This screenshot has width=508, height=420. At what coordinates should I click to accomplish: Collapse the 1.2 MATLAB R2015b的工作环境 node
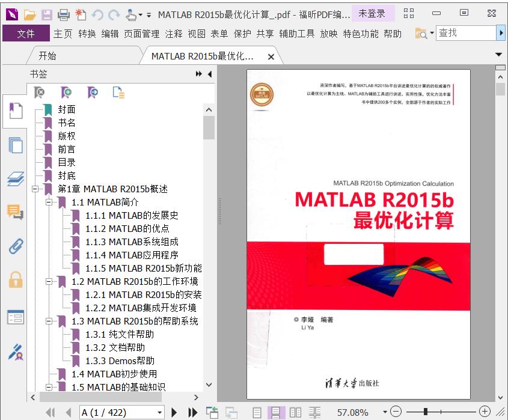pos(49,282)
